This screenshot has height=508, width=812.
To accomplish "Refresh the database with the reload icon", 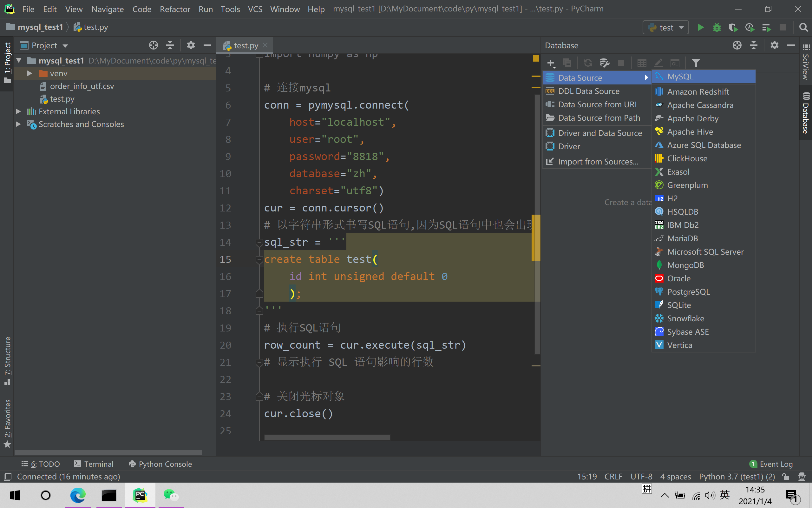I will tap(588, 63).
